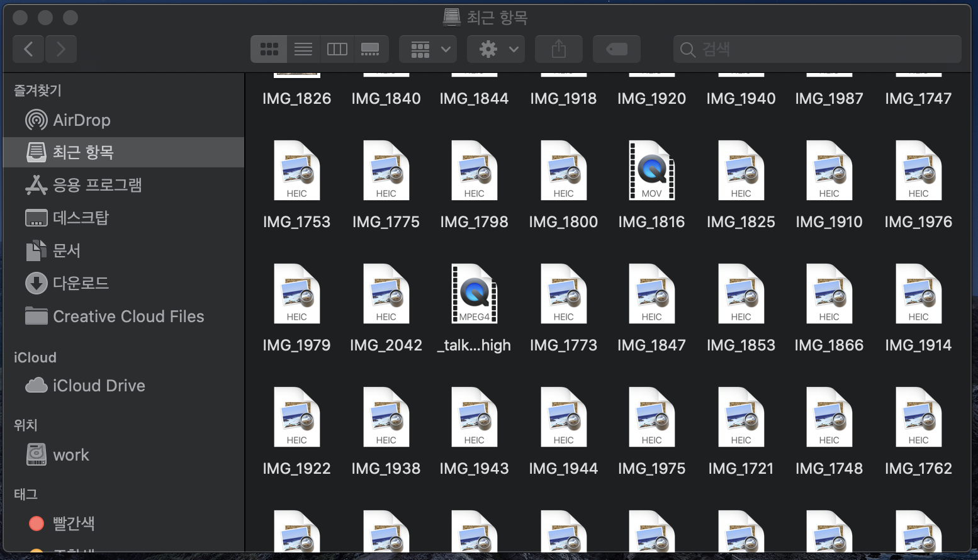Select the IMG_1773 HEIC file icon
This screenshot has width=978, height=560.
click(x=564, y=294)
